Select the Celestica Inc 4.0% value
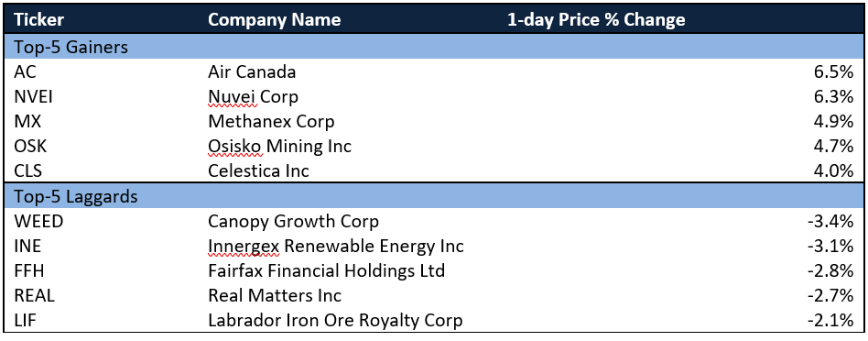Viewport: 868px width, 341px height. [x=833, y=171]
